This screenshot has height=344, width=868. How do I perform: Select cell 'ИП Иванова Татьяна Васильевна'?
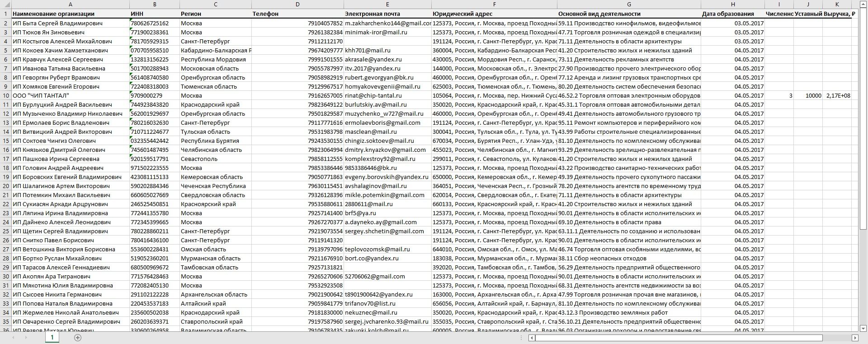(x=70, y=68)
